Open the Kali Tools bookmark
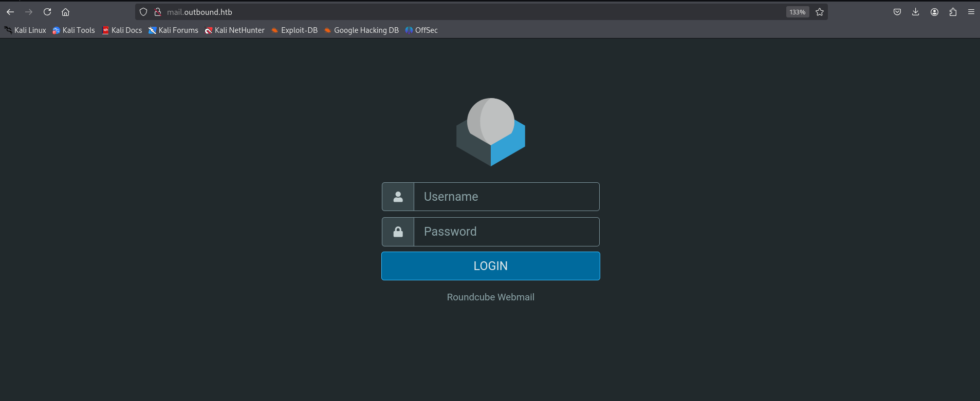This screenshot has width=980, height=401. tap(74, 30)
